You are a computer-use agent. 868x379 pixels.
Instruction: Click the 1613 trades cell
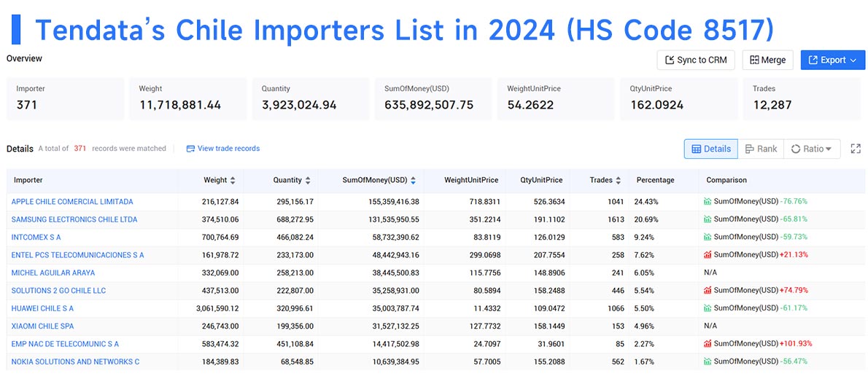pos(615,219)
